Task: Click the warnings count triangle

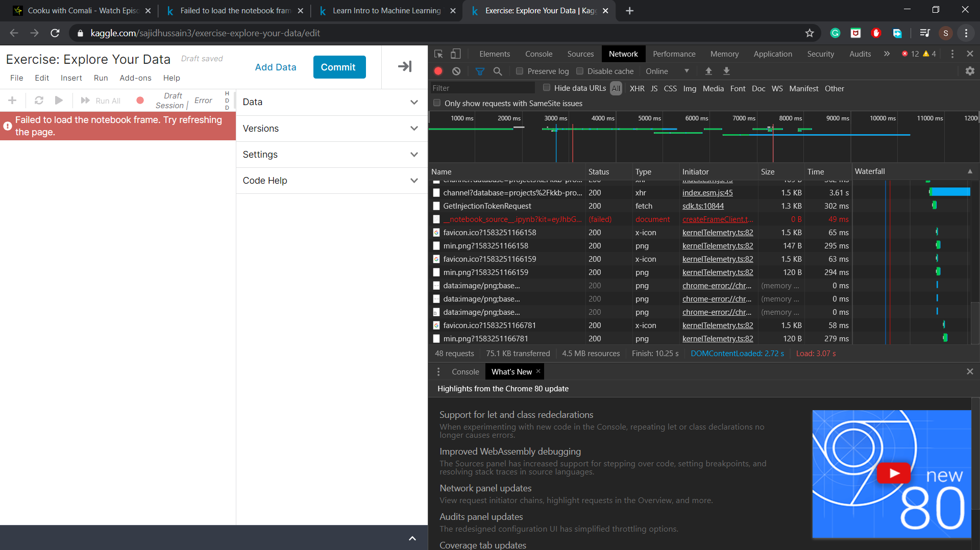Action: coord(929,54)
